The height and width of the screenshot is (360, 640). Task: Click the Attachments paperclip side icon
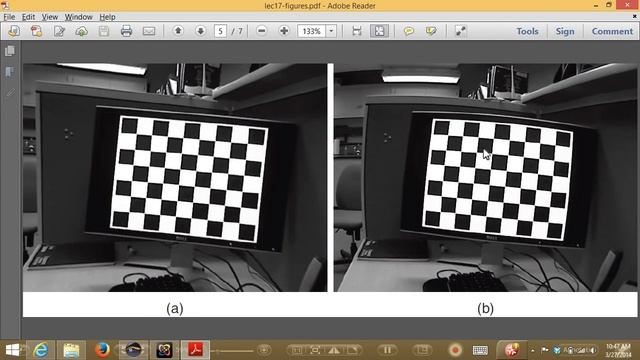(10, 93)
